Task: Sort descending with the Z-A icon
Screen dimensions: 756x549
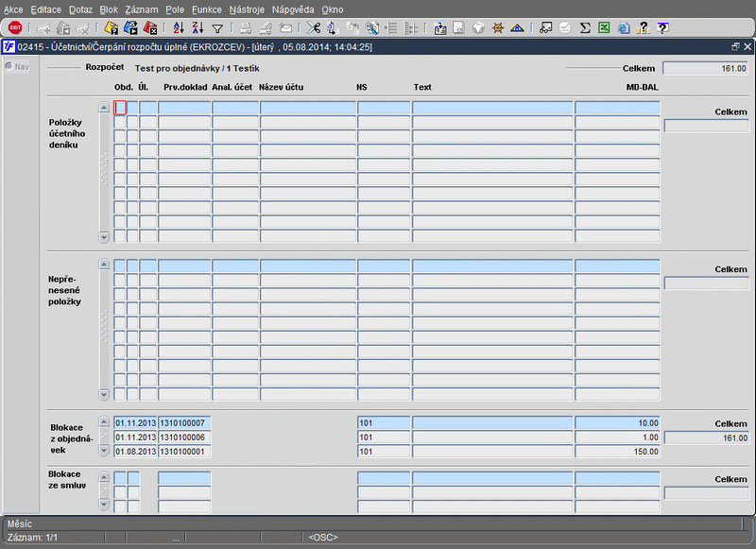Action: [x=198, y=28]
